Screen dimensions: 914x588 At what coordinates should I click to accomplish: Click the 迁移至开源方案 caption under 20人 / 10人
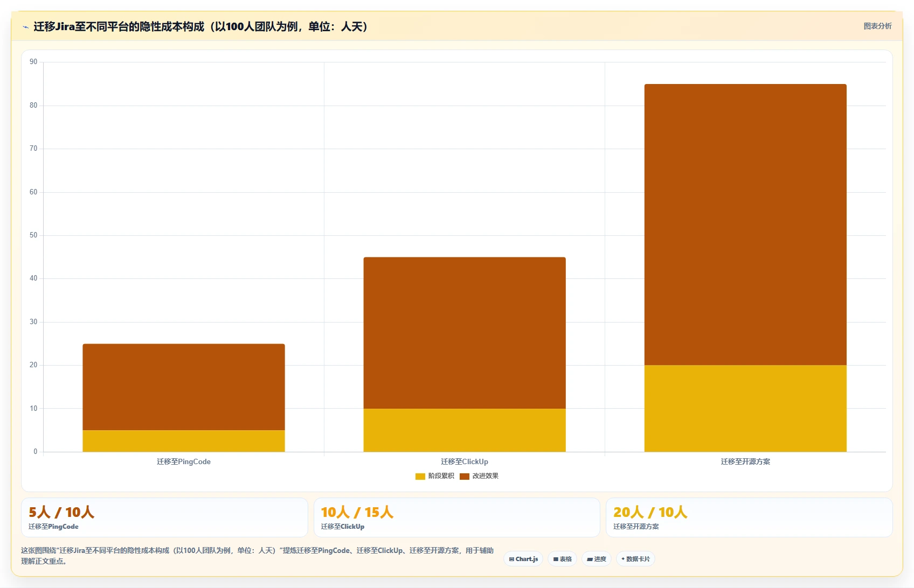636,527
